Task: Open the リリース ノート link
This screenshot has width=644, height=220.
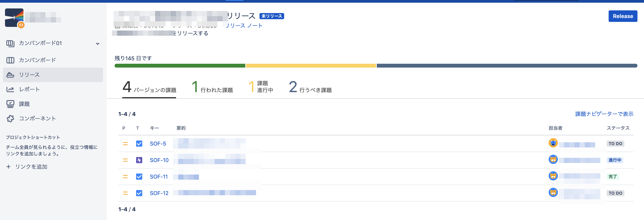Action: point(244,25)
